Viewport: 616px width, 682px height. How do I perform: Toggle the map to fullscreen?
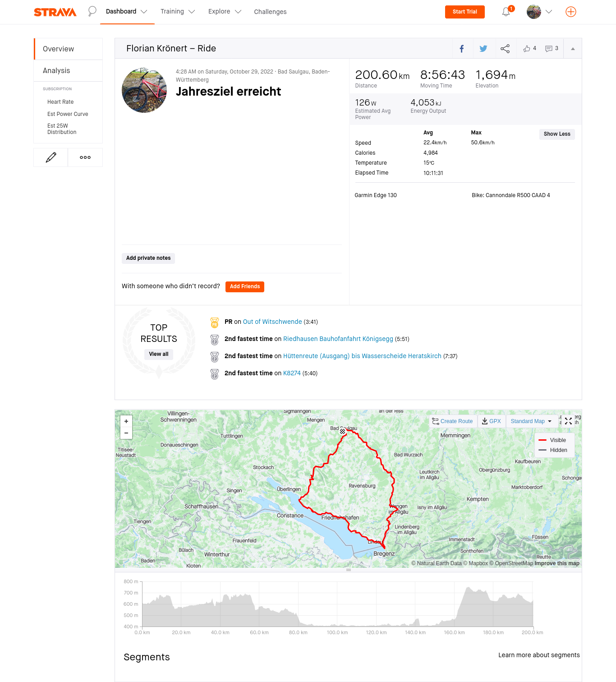(568, 421)
